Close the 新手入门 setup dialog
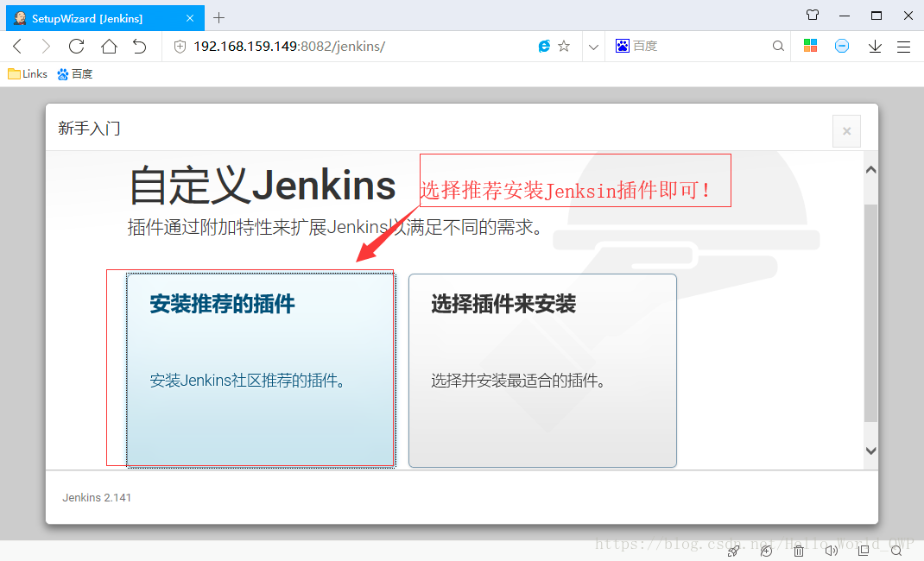924x561 pixels. pos(847,131)
